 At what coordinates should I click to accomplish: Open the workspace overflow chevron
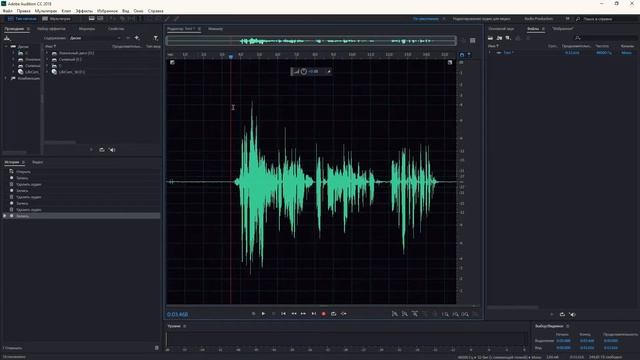(x=568, y=19)
